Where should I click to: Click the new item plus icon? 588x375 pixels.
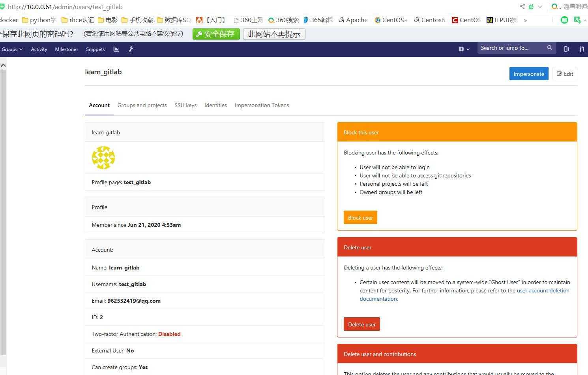tap(461, 49)
